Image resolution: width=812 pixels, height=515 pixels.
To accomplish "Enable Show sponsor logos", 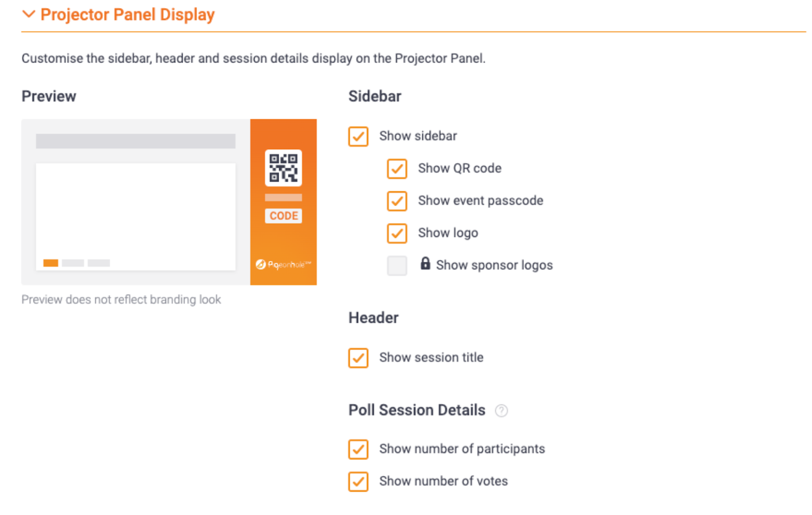I will 397,265.
